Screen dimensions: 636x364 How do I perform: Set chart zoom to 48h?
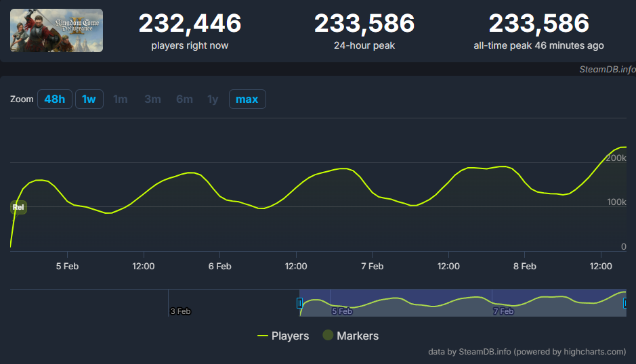[x=54, y=99]
